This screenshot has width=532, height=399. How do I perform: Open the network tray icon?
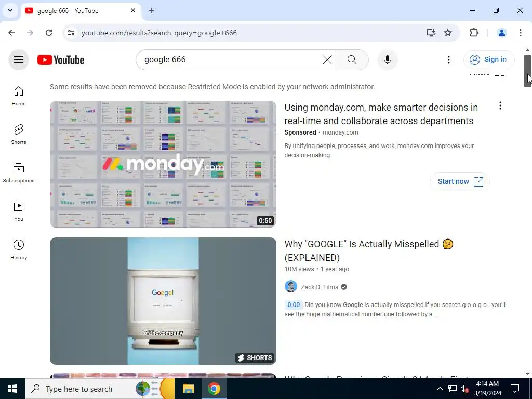[x=453, y=389]
